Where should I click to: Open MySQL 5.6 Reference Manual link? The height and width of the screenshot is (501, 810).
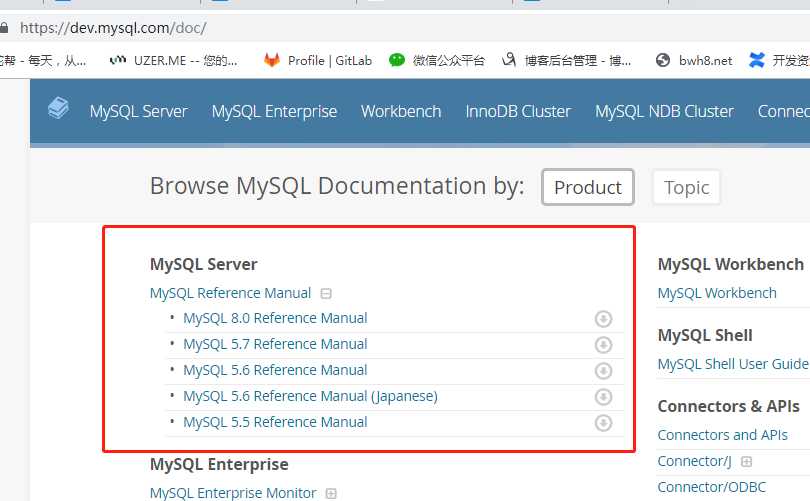275,370
